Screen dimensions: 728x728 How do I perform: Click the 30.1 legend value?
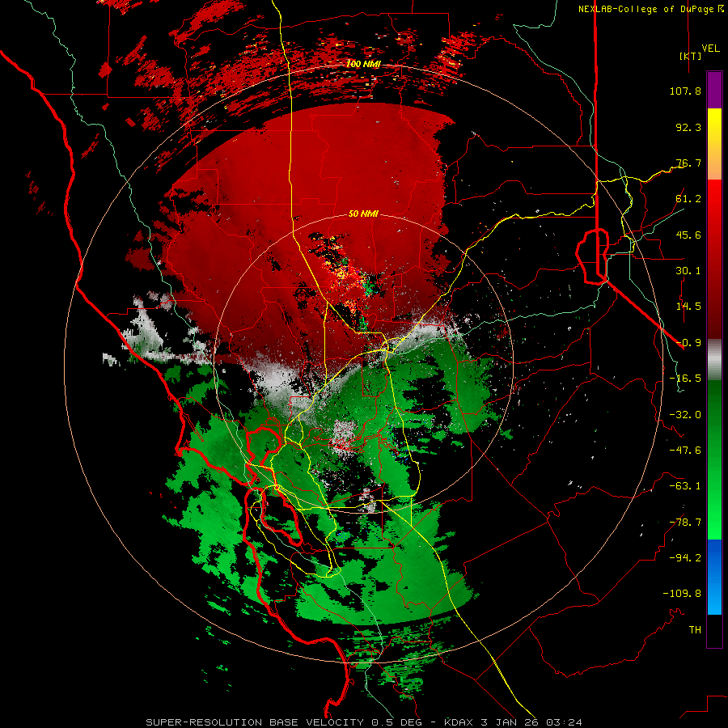click(x=688, y=271)
